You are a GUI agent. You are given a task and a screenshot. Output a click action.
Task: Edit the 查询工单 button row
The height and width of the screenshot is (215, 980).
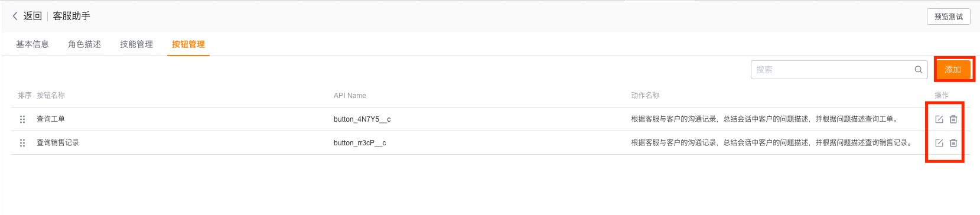coord(939,119)
